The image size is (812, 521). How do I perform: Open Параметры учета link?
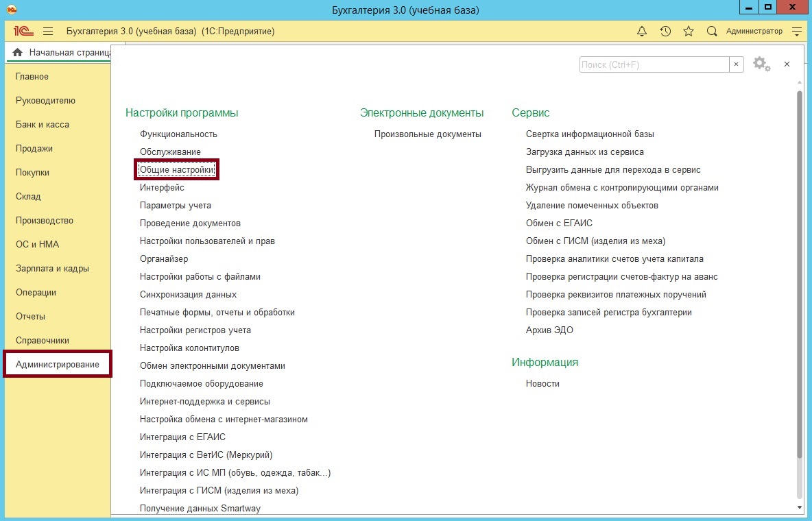tap(176, 206)
